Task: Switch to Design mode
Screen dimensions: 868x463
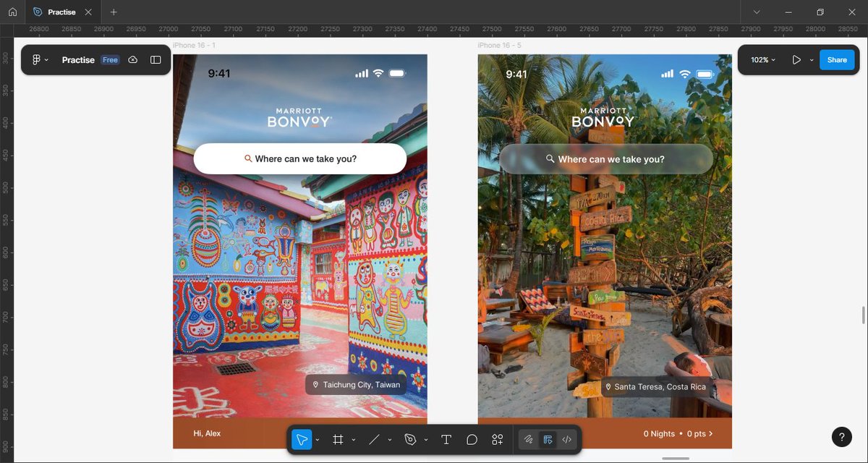Action: (x=548, y=439)
